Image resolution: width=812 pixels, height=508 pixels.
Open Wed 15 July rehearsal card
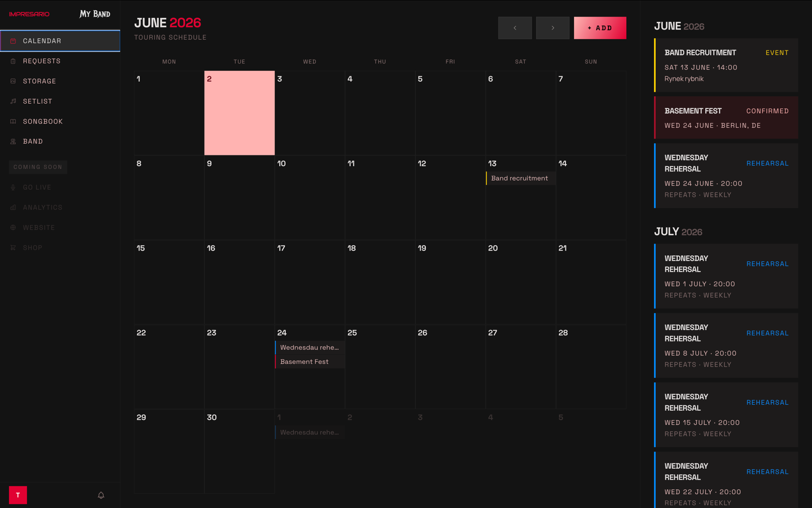726,415
